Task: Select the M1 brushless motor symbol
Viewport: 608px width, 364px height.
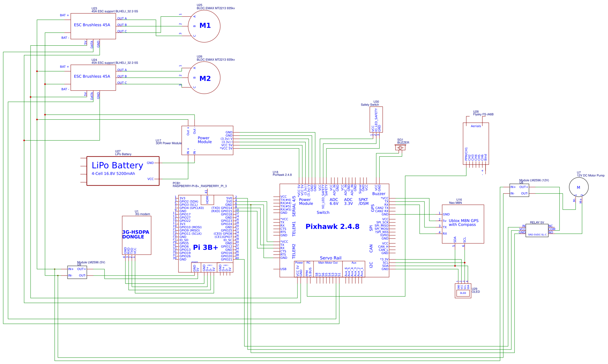Action: (204, 26)
